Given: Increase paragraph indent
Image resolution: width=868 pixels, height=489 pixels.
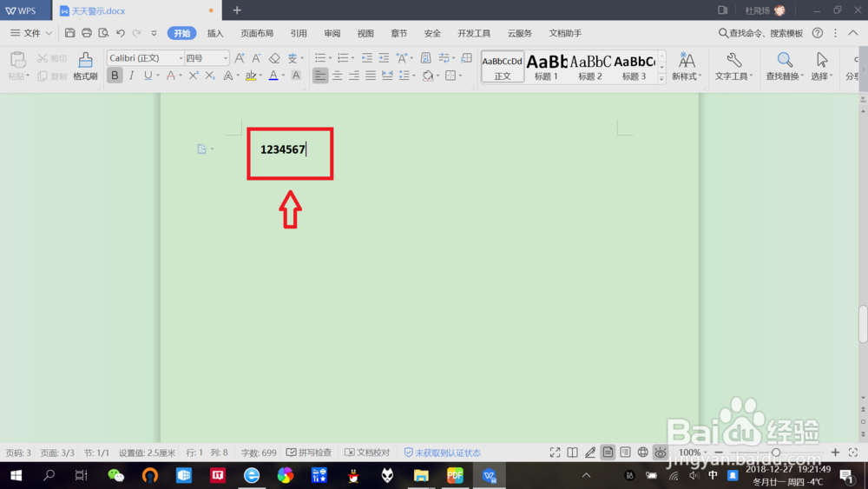Looking at the screenshot, I should click(384, 58).
